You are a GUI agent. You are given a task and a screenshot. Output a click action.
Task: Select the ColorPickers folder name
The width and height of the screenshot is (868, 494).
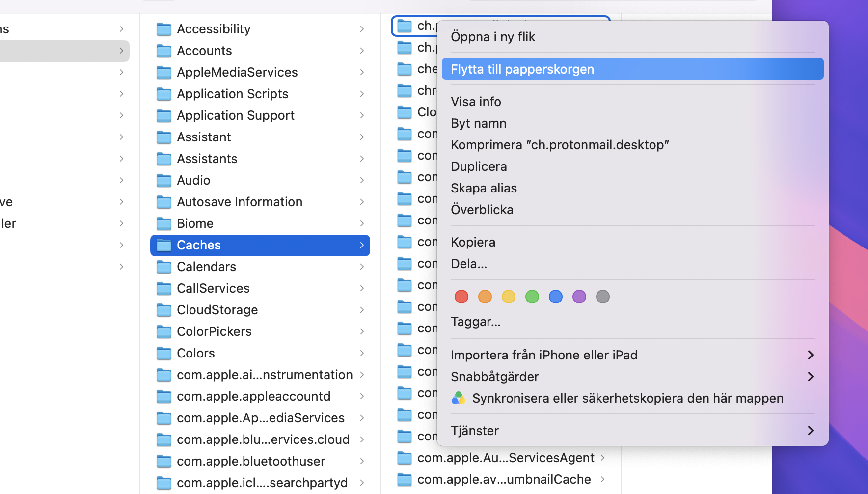[x=214, y=332]
